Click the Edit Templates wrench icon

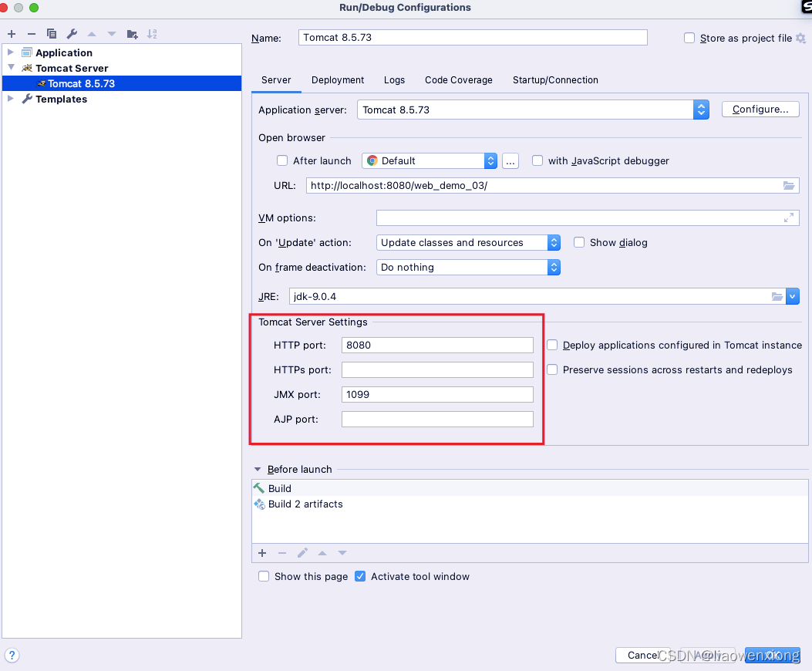pyautogui.click(x=72, y=34)
